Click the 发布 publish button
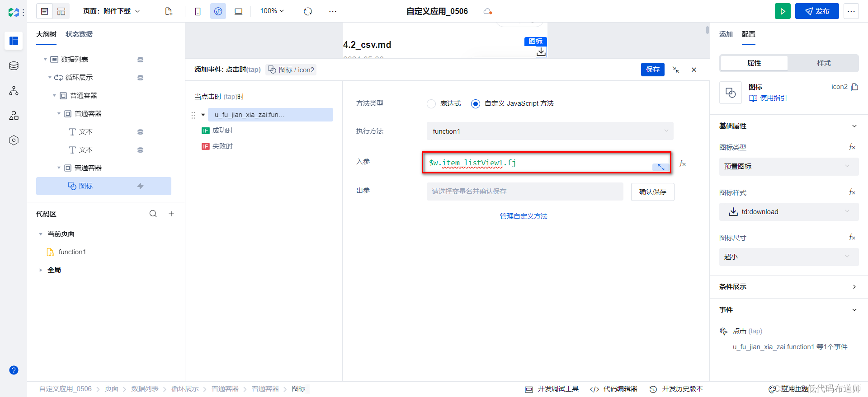The image size is (868, 397). (817, 11)
